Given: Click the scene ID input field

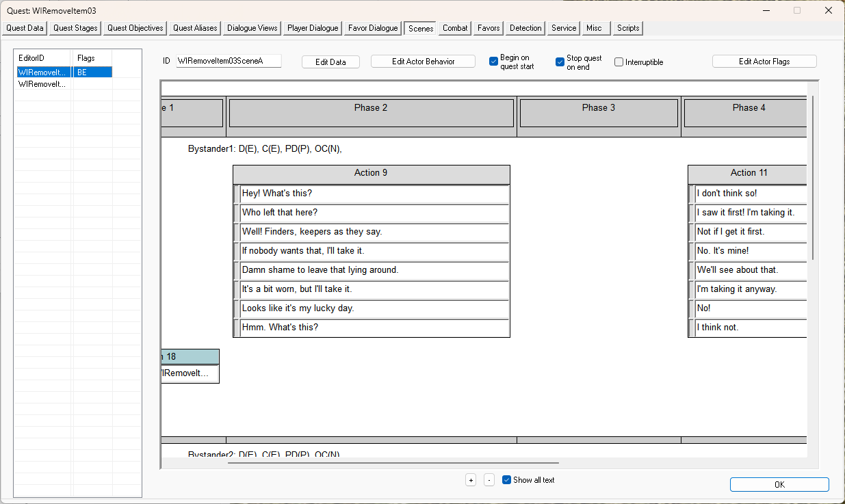Looking at the screenshot, I should coord(229,61).
